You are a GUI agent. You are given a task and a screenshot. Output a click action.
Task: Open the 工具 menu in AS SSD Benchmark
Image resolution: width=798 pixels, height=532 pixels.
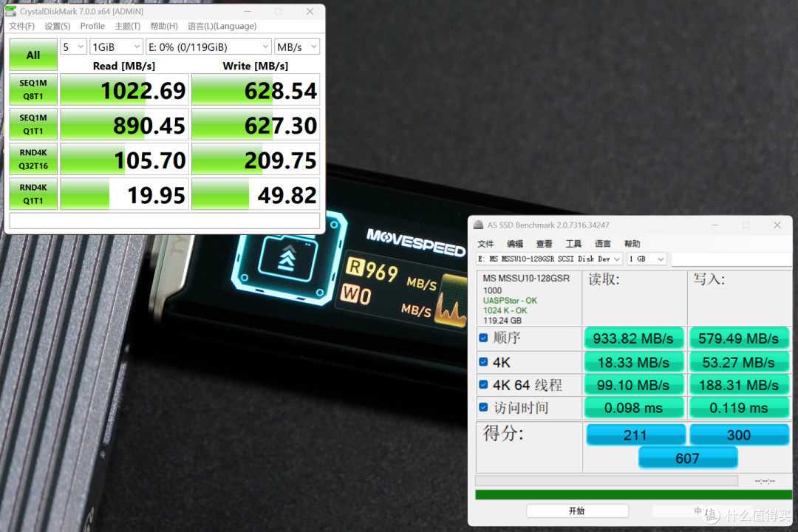573,244
